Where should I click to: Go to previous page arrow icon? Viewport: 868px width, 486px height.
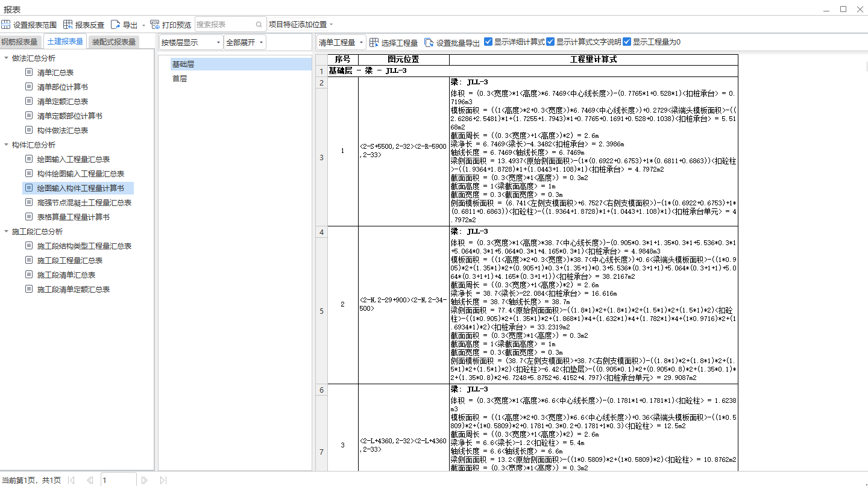[90, 480]
